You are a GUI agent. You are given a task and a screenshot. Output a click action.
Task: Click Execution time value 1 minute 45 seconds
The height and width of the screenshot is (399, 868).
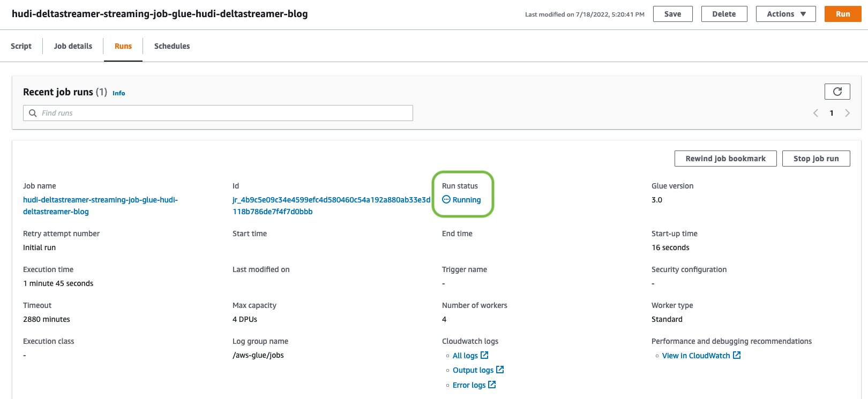(x=58, y=283)
